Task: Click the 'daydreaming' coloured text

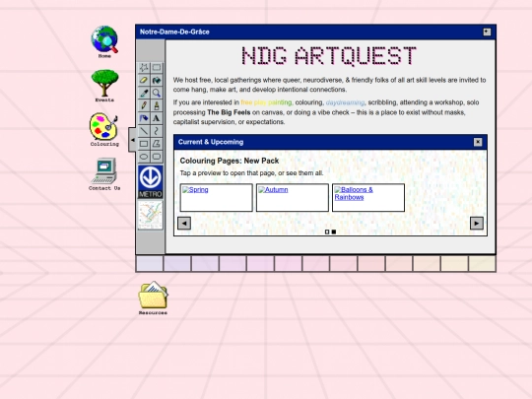Action: point(345,102)
